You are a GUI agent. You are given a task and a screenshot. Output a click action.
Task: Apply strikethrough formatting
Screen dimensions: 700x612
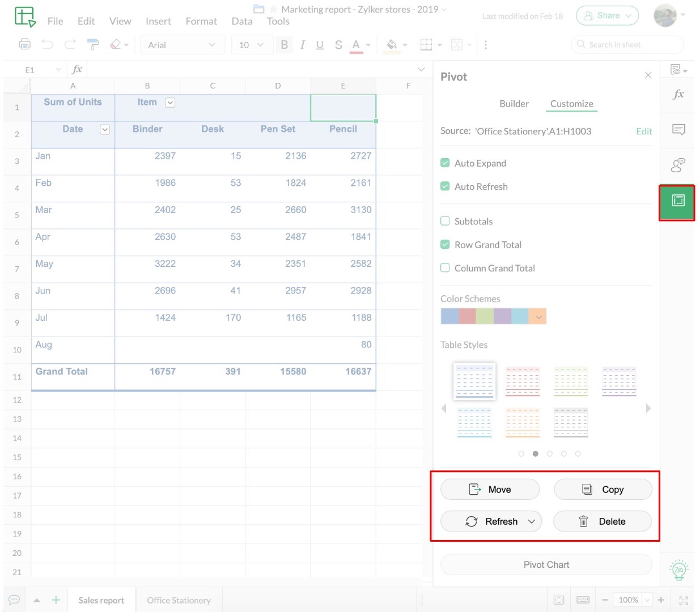[338, 45]
